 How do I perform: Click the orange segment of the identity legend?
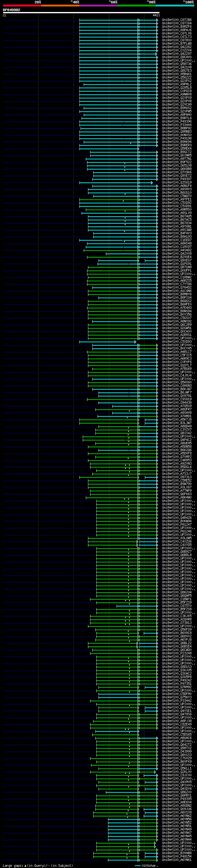point(60,6)
